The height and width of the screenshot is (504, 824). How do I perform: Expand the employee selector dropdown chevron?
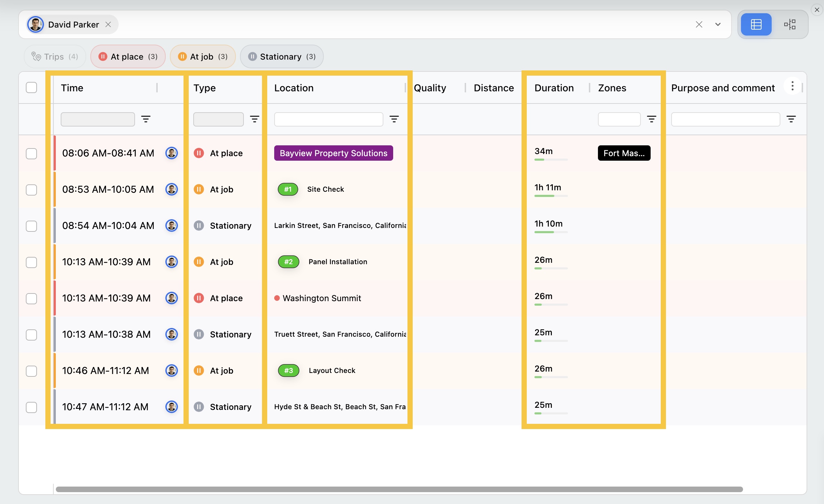coord(718,24)
